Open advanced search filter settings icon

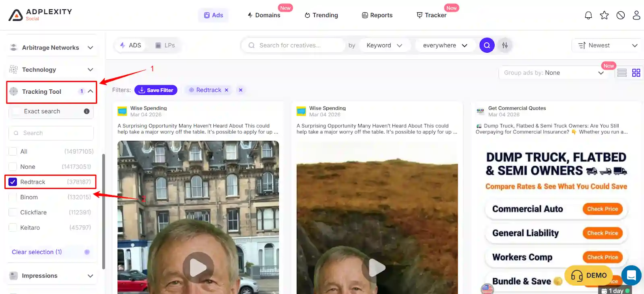[505, 45]
